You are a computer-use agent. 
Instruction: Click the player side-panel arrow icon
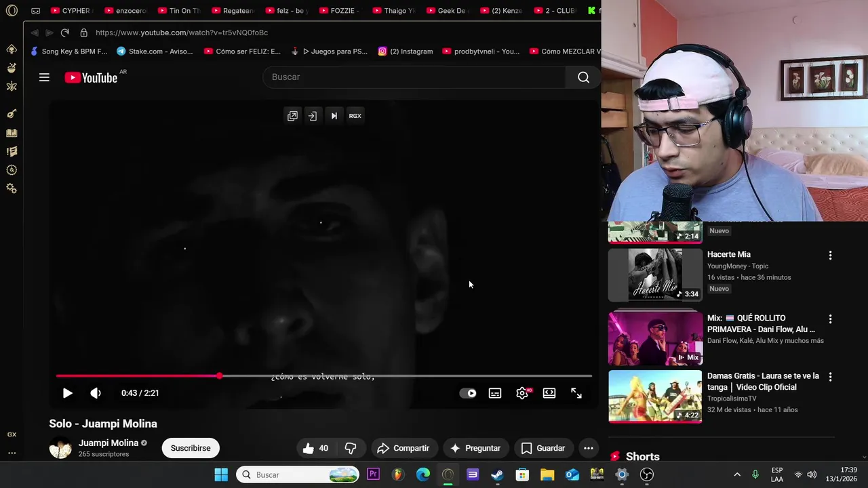point(313,116)
